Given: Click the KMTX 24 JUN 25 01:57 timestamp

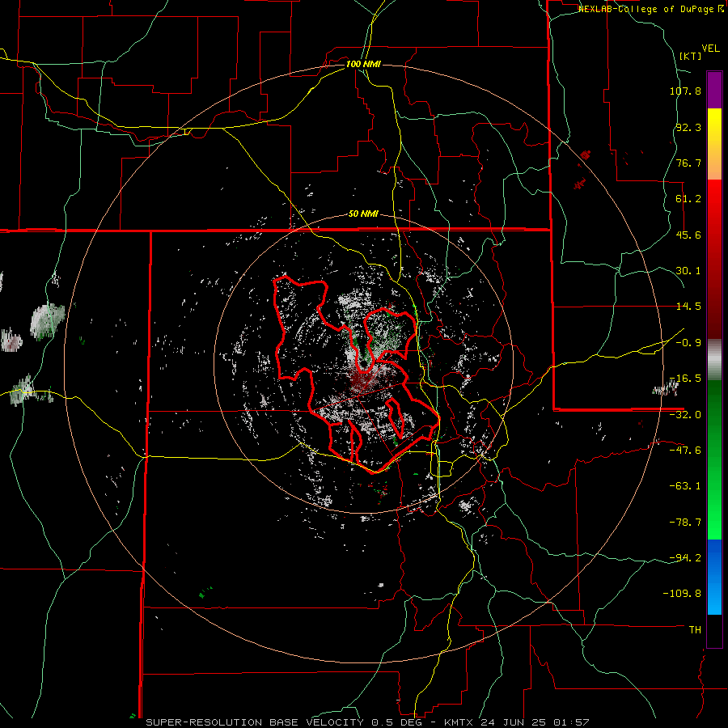Looking at the screenshot, I should [x=516, y=722].
